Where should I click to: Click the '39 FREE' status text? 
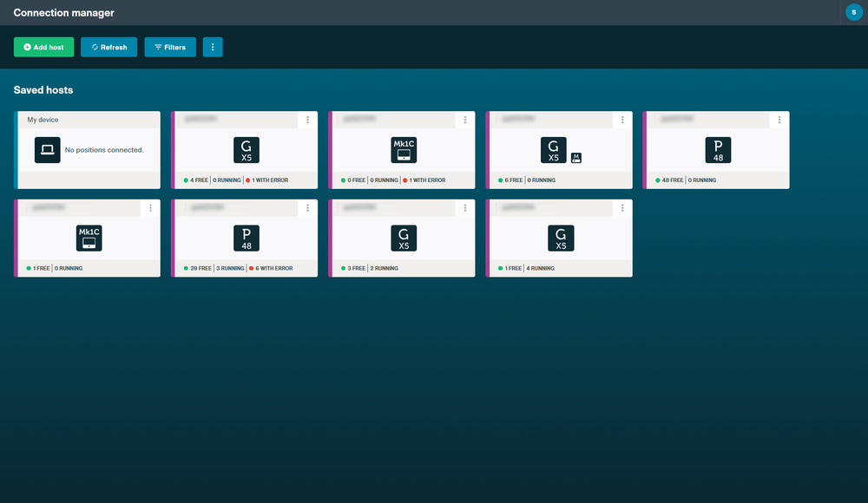click(x=201, y=268)
